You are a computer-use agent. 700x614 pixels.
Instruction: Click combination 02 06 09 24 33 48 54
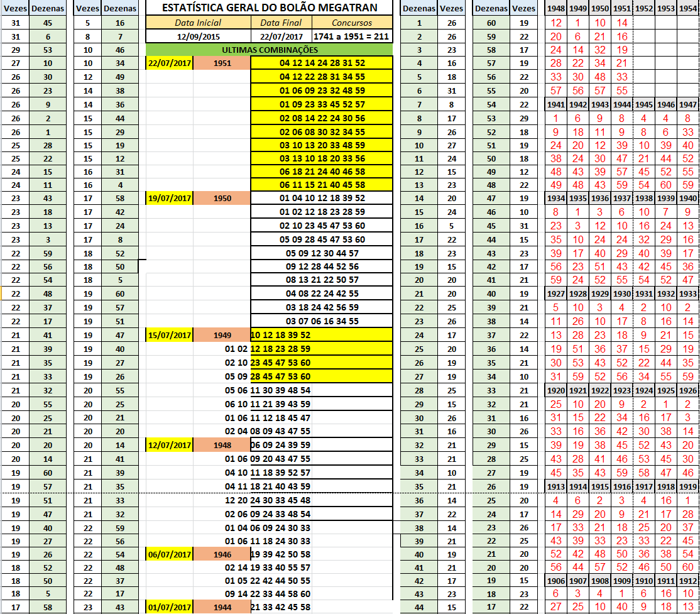coord(268,515)
